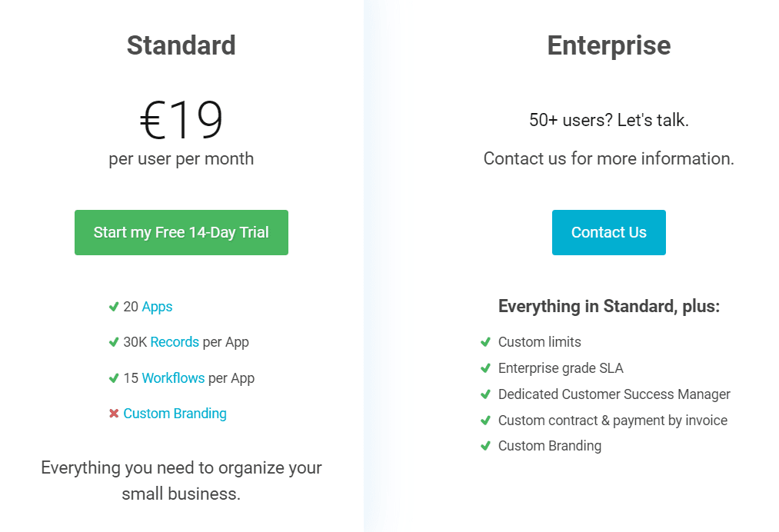Click the checkmark beside Dedicated Customer Success Manager
This screenshot has height=532, width=779.
pos(485,394)
